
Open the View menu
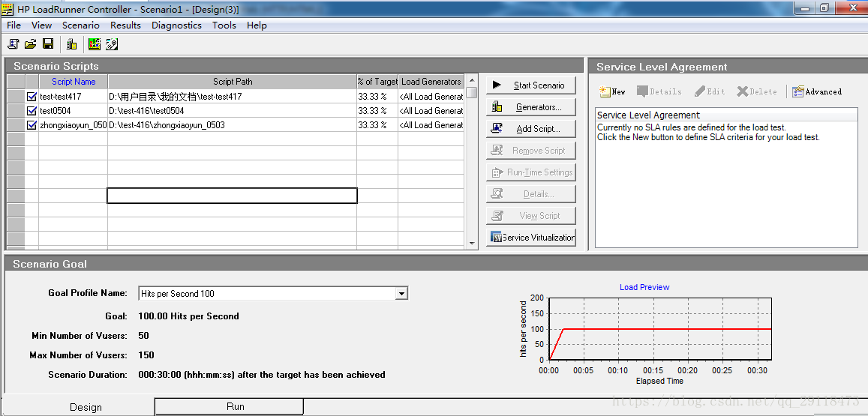pos(41,25)
